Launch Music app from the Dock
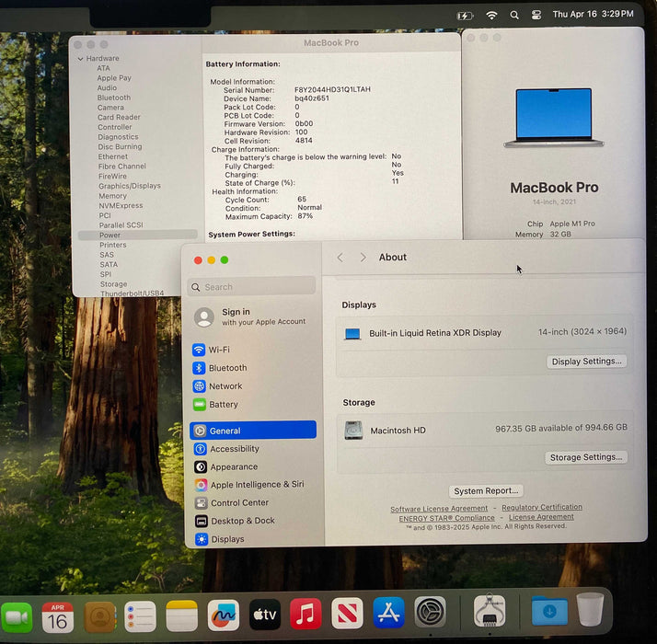 (305, 614)
